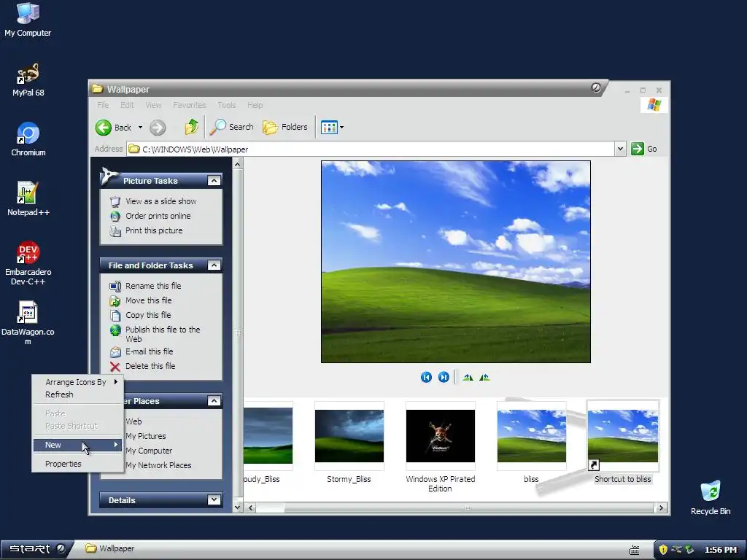Open the Search pane
This screenshot has width=747, height=560.
[x=232, y=127]
